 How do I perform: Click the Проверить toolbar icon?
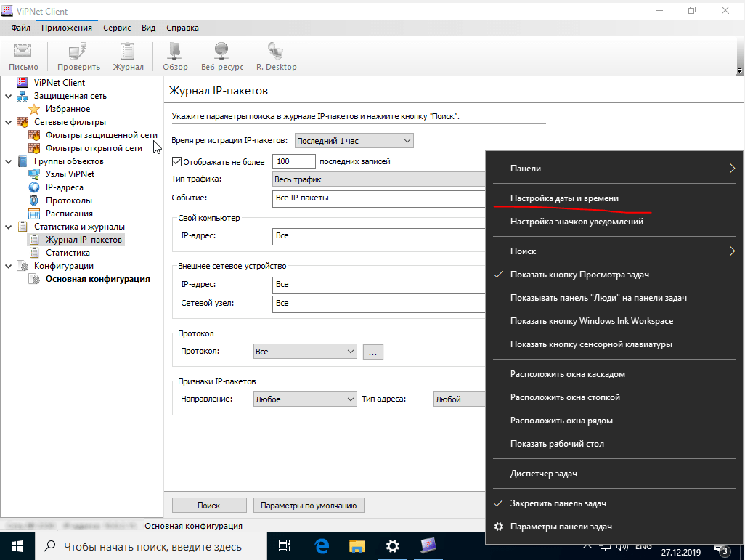click(78, 57)
